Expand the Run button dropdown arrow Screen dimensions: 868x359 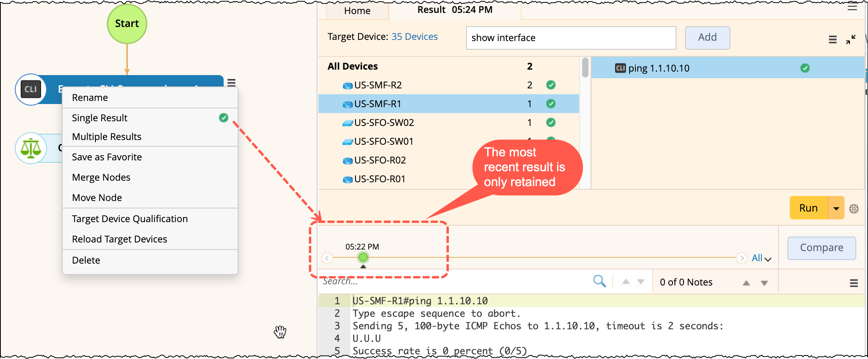pos(836,208)
